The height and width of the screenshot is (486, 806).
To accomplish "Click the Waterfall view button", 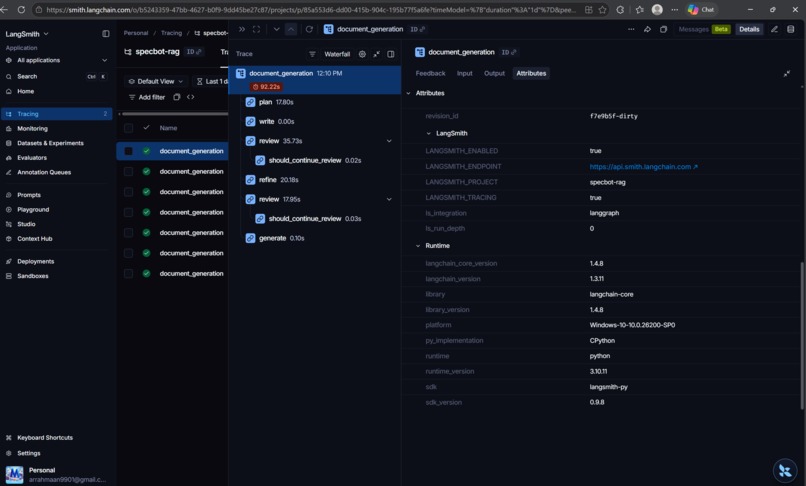I will click(337, 54).
